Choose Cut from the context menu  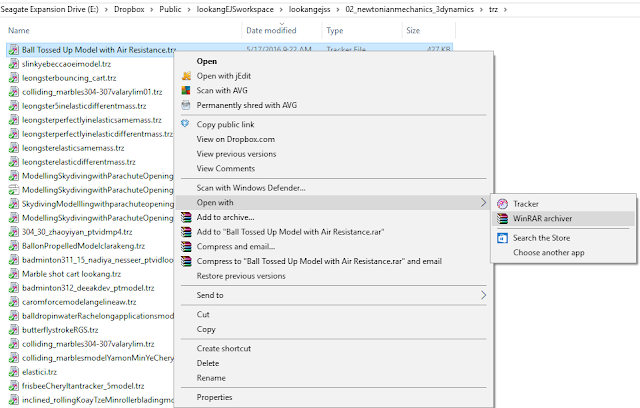203,315
